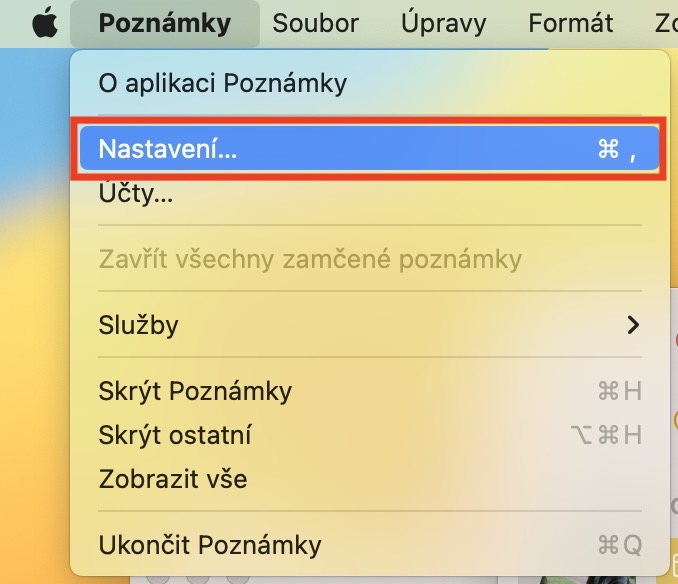Open the Apple logo menu
678x584 pixels.
(44, 24)
